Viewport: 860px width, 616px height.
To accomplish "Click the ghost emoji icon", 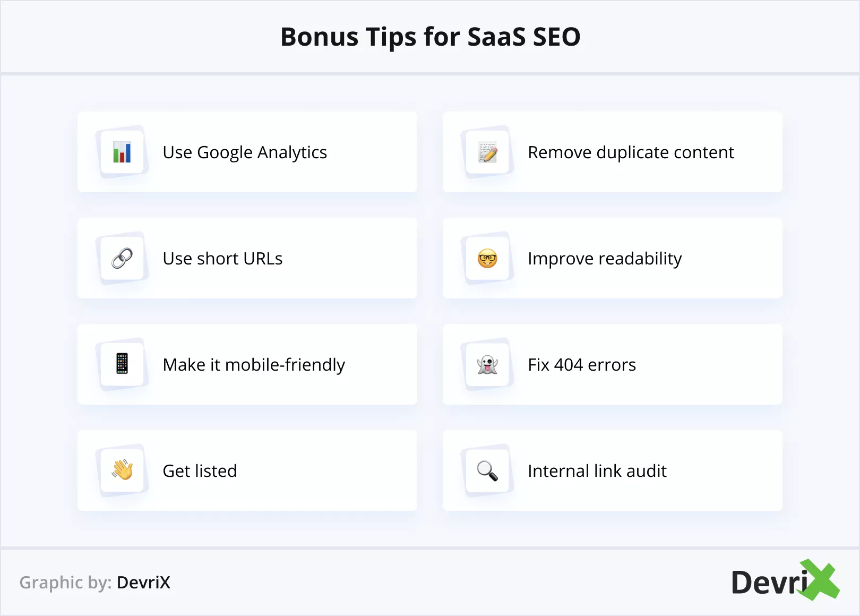I will click(x=487, y=365).
